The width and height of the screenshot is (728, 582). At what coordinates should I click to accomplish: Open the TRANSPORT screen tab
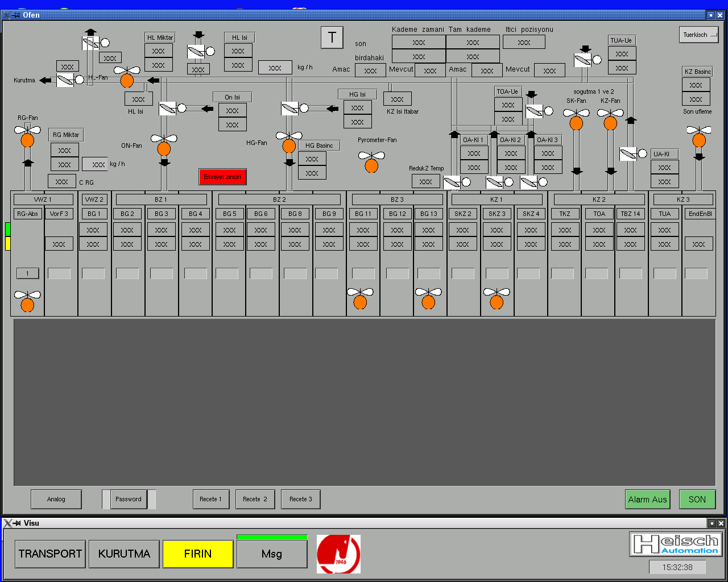point(50,554)
